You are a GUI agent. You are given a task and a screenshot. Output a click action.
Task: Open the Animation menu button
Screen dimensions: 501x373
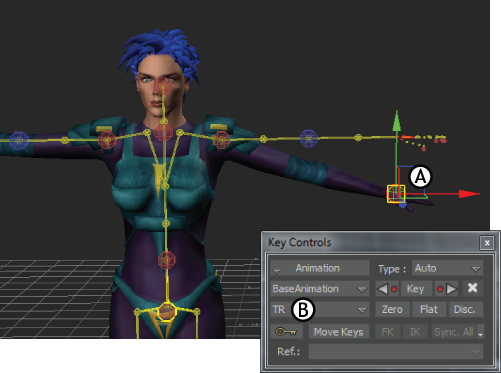(320, 268)
